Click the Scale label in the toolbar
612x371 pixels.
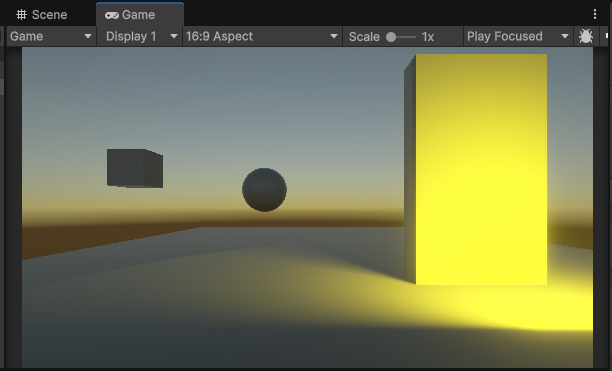click(x=364, y=37)
